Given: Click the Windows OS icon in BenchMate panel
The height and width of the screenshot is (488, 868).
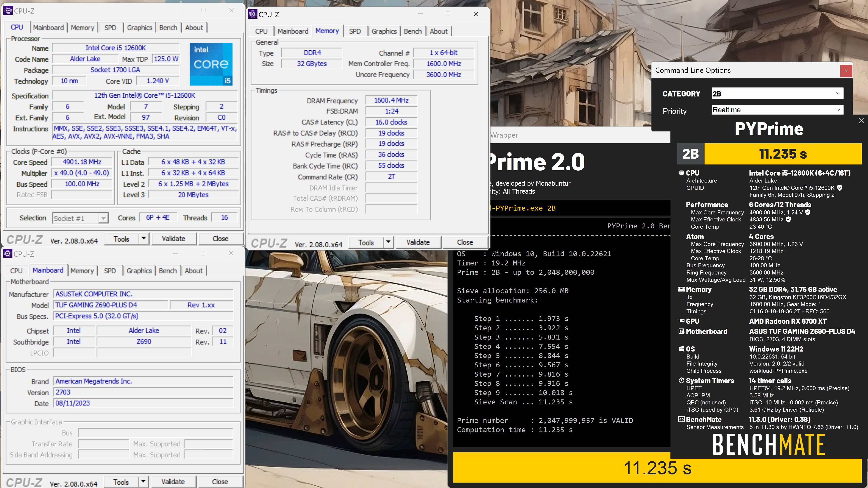Looking at the screenshot, I should pos(681,349).
